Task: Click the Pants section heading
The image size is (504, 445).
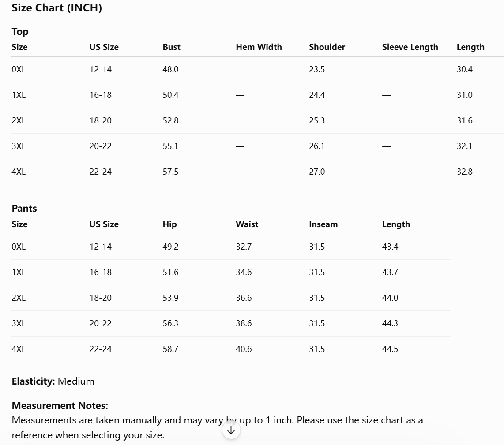Action: pyautogui.click(x=24, y=209)
